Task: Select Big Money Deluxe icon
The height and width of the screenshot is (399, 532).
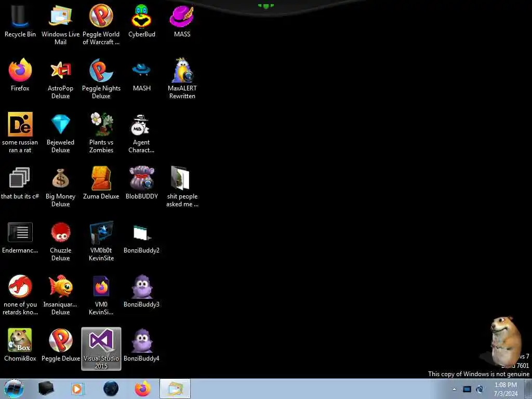Action: coord(60,187)
